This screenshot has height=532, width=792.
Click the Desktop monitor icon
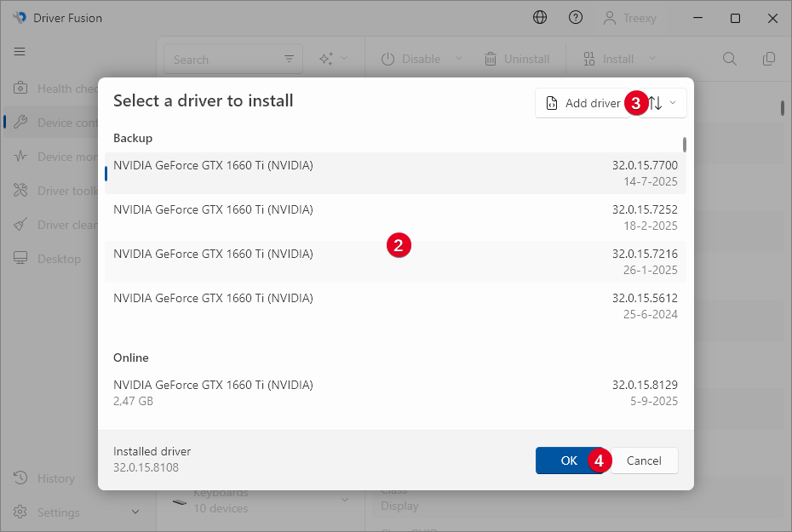coord(20,258)
